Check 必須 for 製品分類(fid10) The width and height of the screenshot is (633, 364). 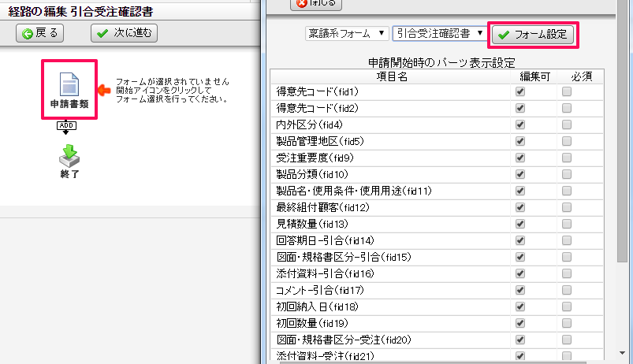(x=567, y=174)
